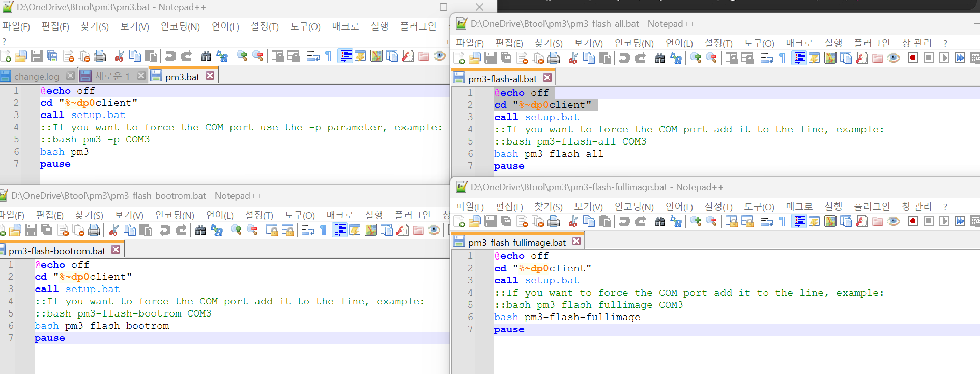Open 설정(T) menu in pm3-flash-bootrom window

click(x=259, y=215)
